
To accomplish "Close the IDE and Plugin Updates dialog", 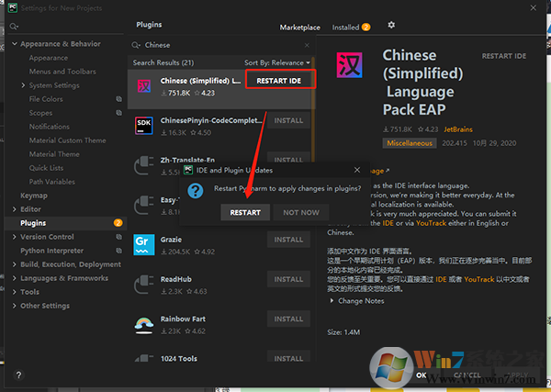I will coord(357,170).
